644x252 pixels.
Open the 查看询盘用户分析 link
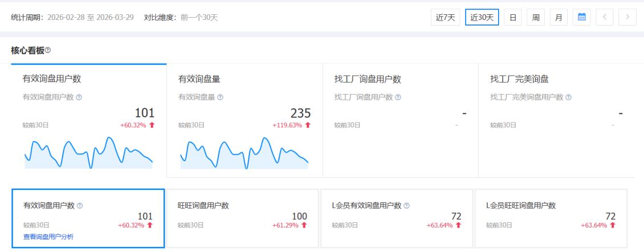tap(48, 237)
